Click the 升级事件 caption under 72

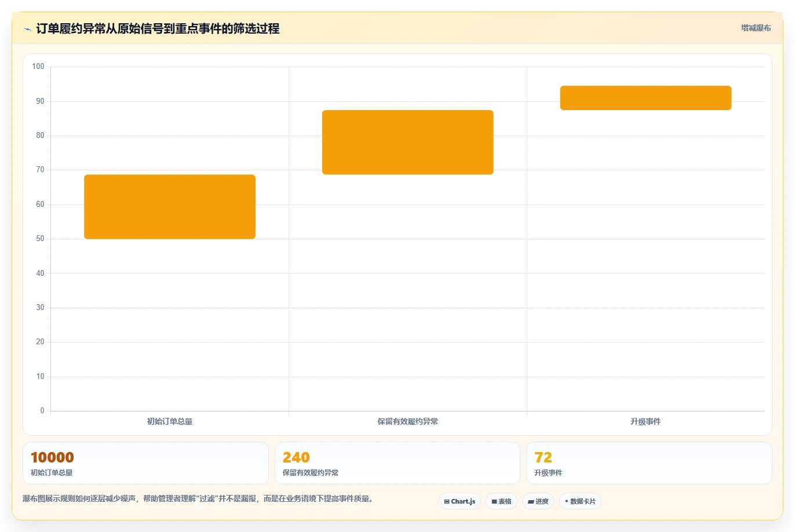pyautogui.click(x=548, y=473)
